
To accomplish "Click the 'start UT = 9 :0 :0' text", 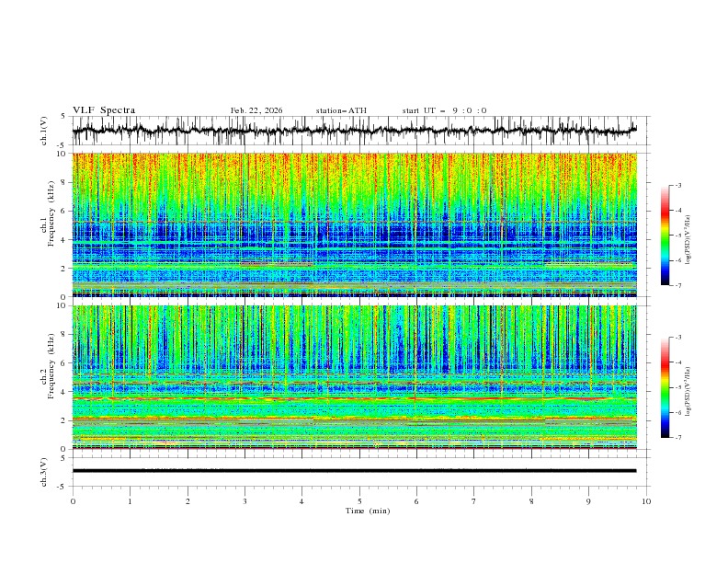I will coord(444,110).
